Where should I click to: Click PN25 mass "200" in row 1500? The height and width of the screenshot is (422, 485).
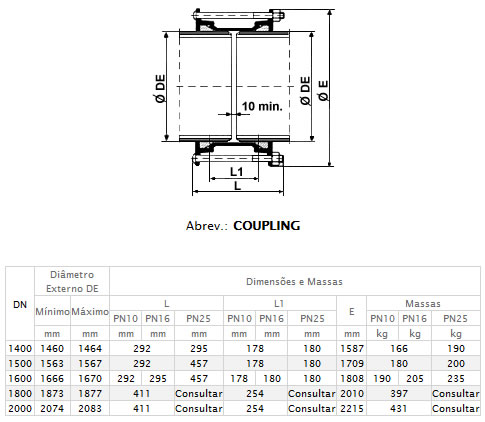(x=456, y=364)
